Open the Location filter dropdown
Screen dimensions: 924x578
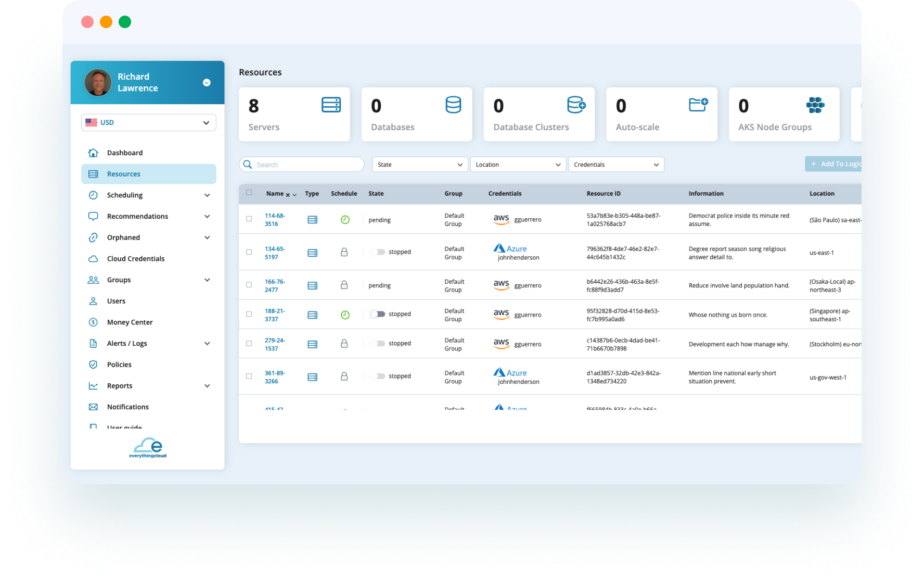coord(518,165)
